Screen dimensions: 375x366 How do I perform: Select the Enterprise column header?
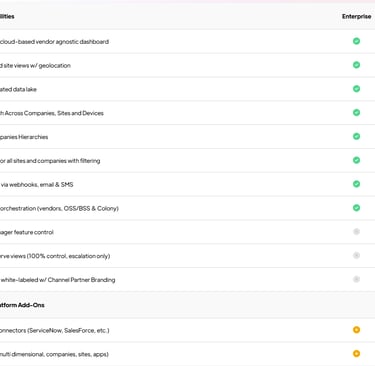[x=356, y=16]
